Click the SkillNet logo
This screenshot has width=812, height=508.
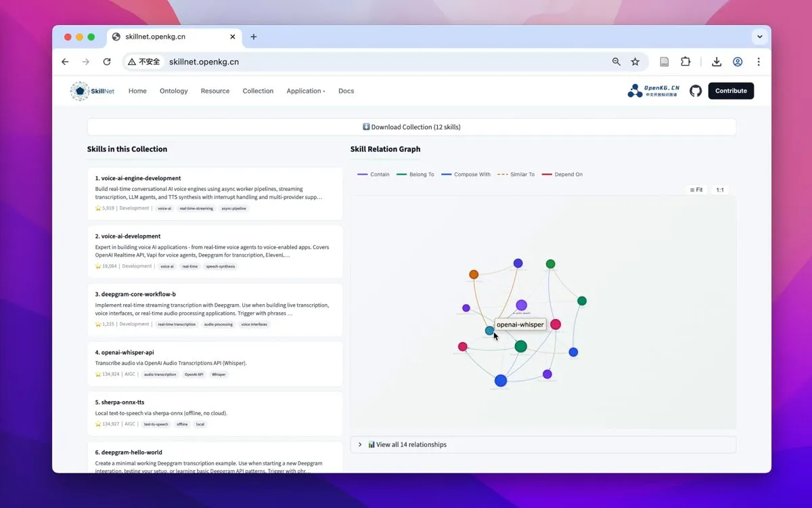pos(93,91)
